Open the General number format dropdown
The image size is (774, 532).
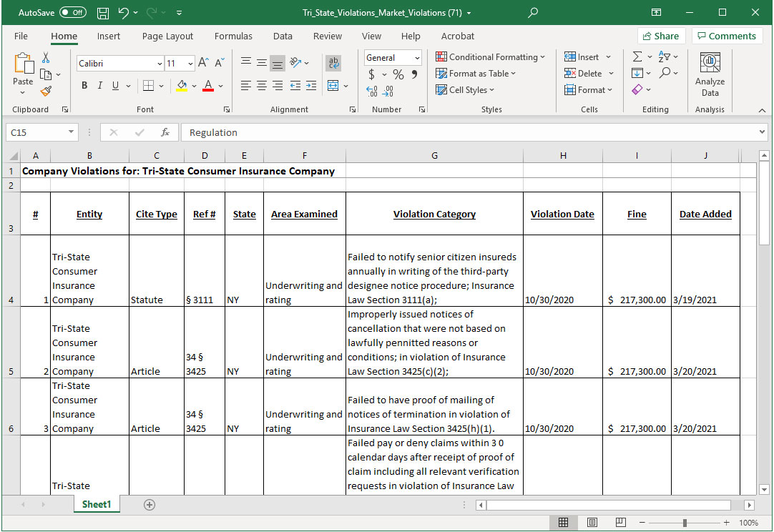(x=417, y=58)
